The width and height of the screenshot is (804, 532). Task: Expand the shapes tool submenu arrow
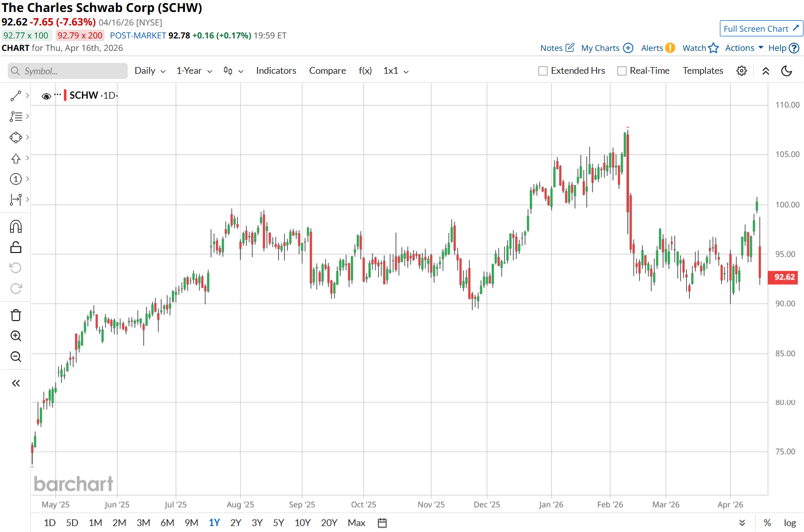point(28,137)
